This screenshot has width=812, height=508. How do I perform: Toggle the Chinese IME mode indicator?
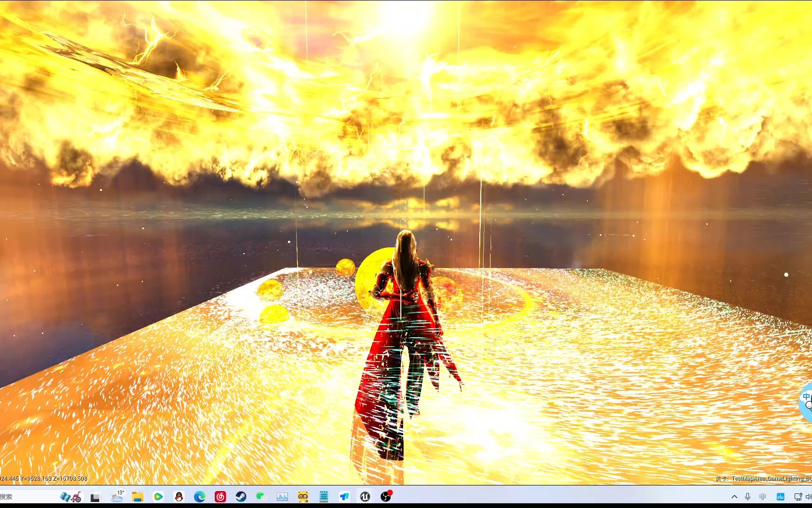763,497
